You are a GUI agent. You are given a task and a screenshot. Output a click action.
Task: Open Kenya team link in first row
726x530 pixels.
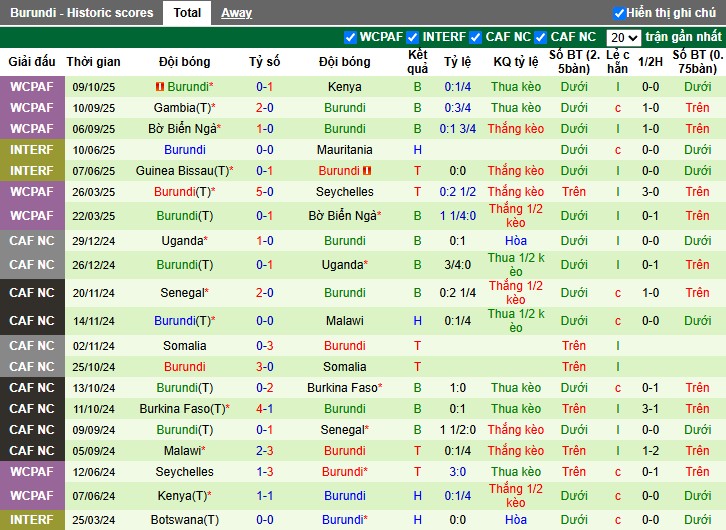tap(345, 87)
